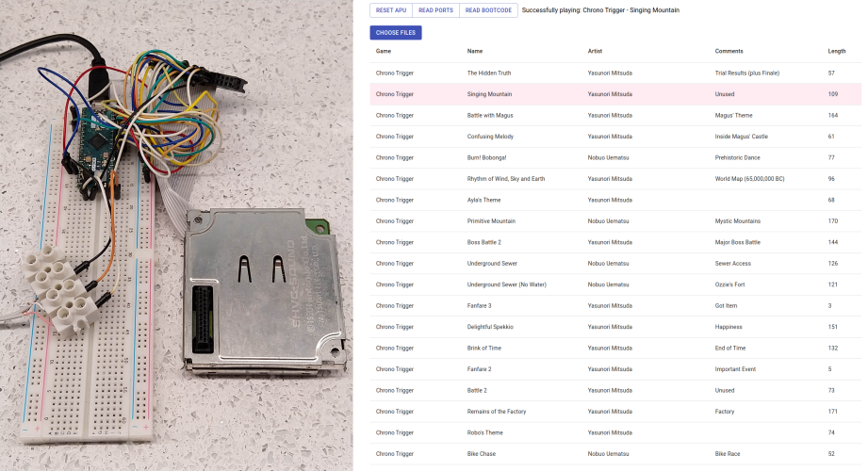Play the Battle with Magus track

click(490, 115)
